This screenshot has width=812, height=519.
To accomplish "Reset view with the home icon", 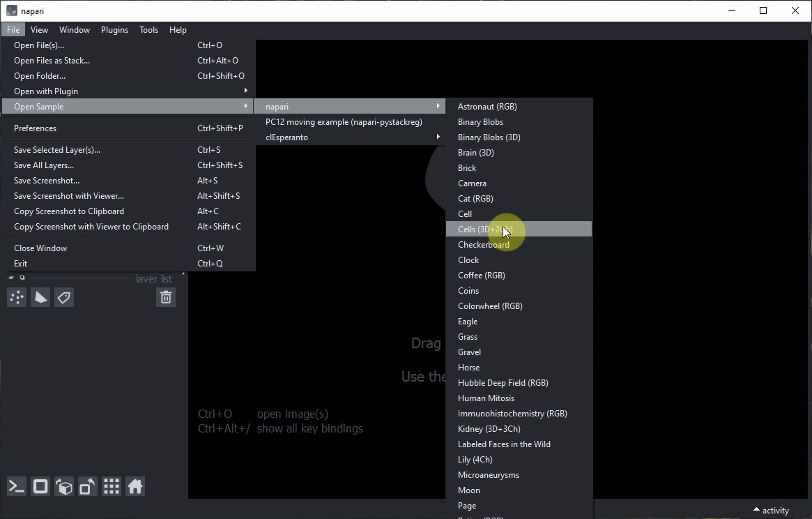I will 135,487.
